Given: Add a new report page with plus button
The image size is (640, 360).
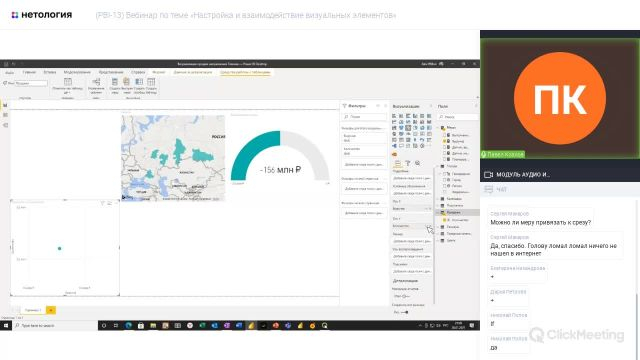Looking at the screenshot, I should coord(51,310).
